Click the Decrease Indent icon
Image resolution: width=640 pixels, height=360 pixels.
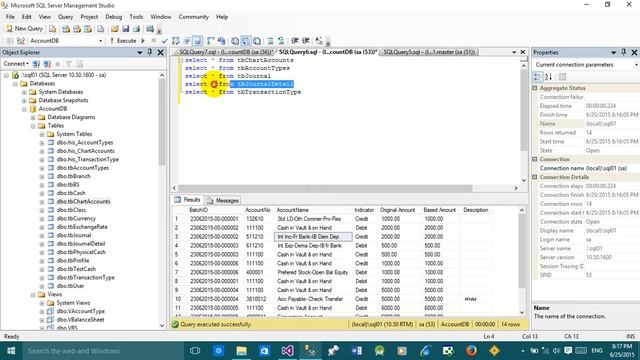[x=295, y=41]
